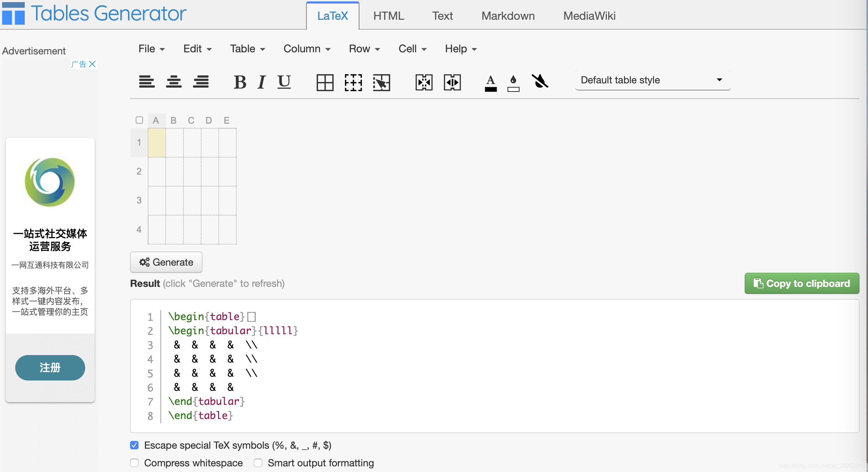This screenshot has width=868, height=472.
Task: Set all borders icon
Action: point(325,82)
